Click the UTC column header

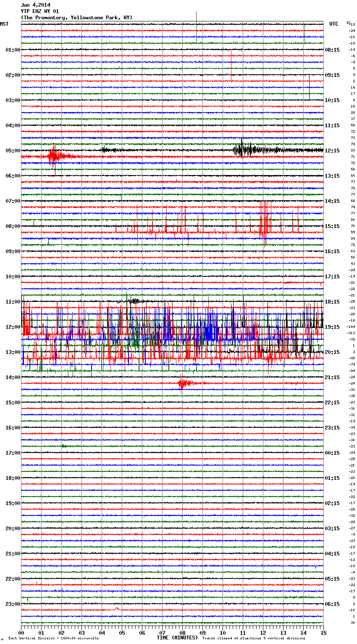point(333,24)
